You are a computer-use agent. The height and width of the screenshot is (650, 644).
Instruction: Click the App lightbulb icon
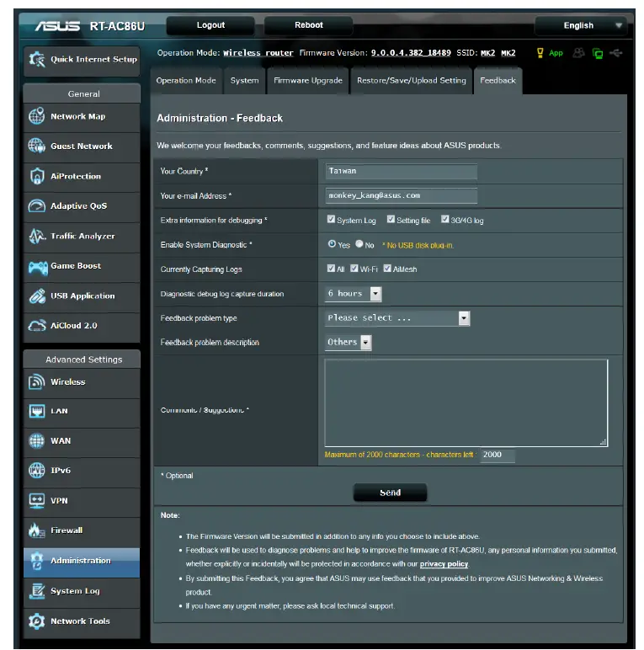pyautogui.click(x=540, y=53)
